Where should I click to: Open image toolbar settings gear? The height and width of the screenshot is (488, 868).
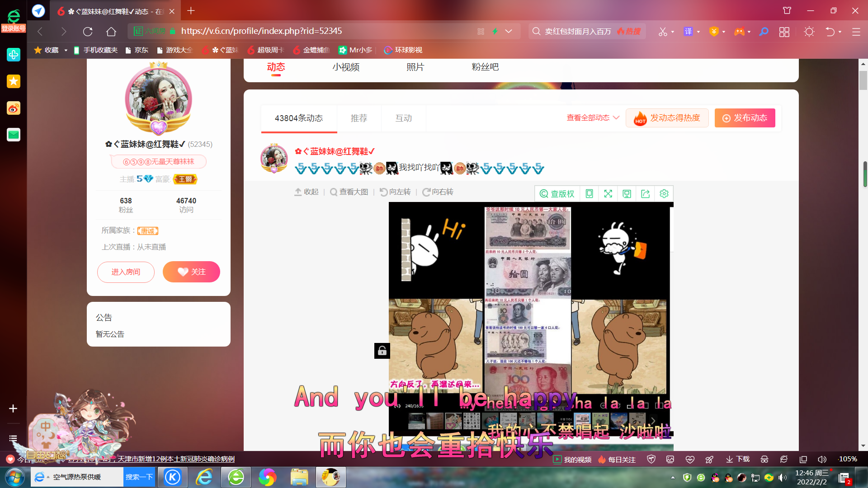664,194
